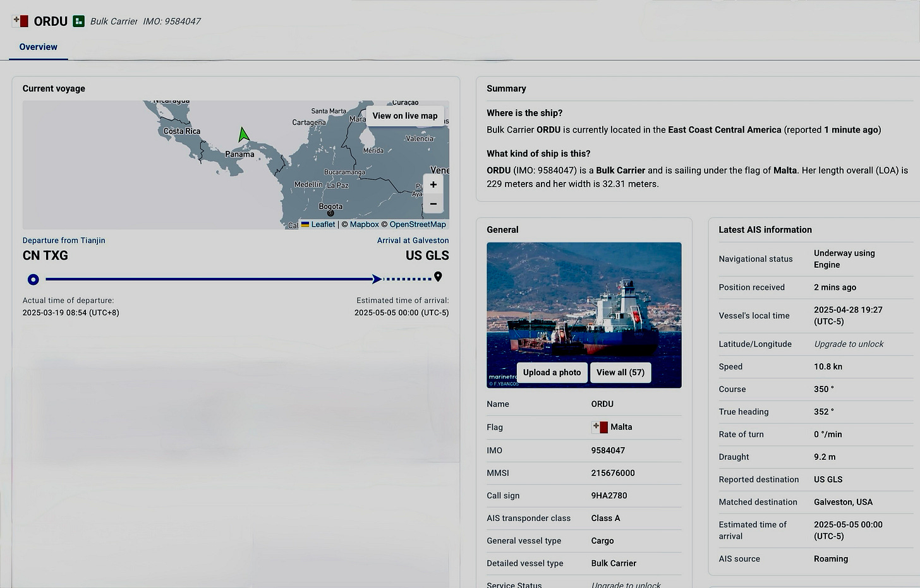Click the True heading value 352 °
The width and height of the screenshot is (920, 588).
point(824,412)
